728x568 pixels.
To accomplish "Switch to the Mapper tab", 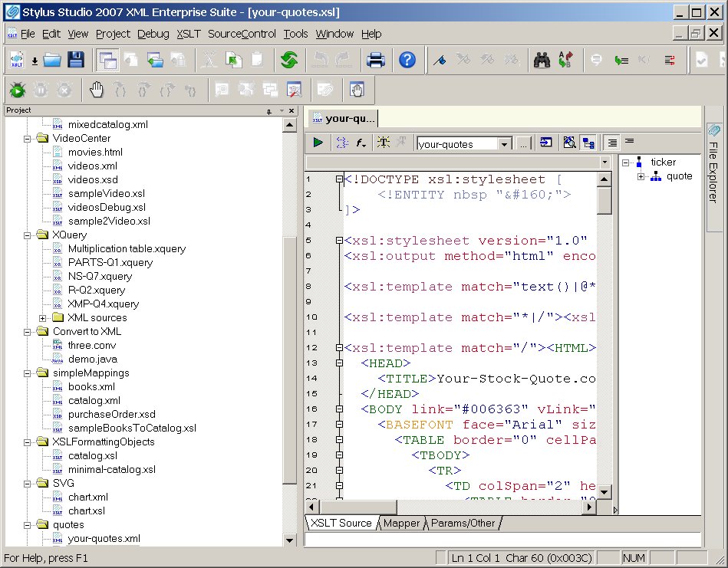I will (x=401, y=524).
